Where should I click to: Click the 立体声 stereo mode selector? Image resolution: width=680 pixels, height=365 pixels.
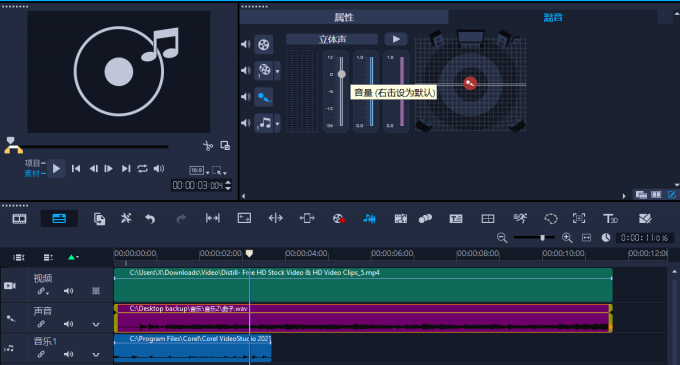(332, 39)
